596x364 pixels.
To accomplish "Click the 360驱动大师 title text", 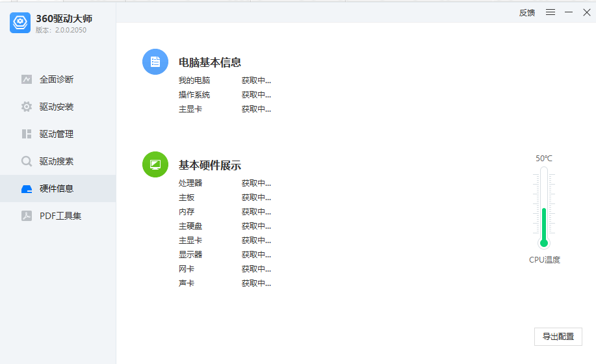I will pyautogui.click(x=64, y=19).
